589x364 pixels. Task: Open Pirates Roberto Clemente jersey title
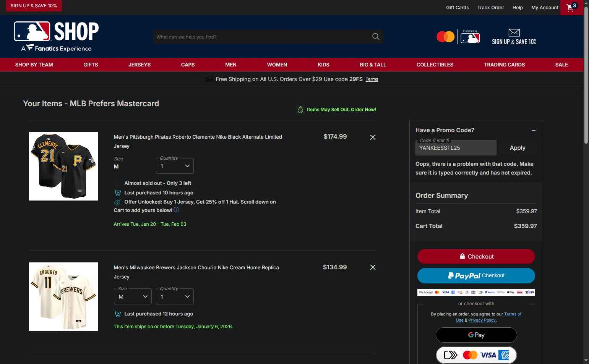[198, 141]
